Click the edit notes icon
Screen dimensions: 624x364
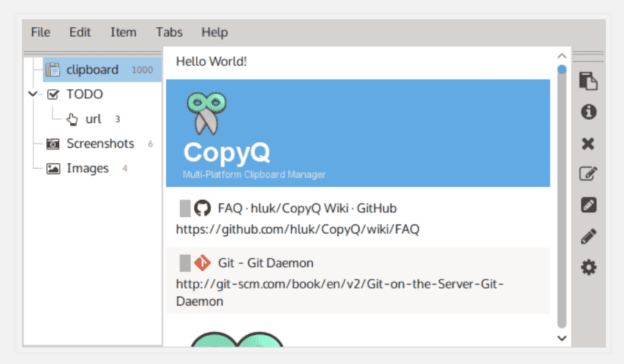click(588, 174)
